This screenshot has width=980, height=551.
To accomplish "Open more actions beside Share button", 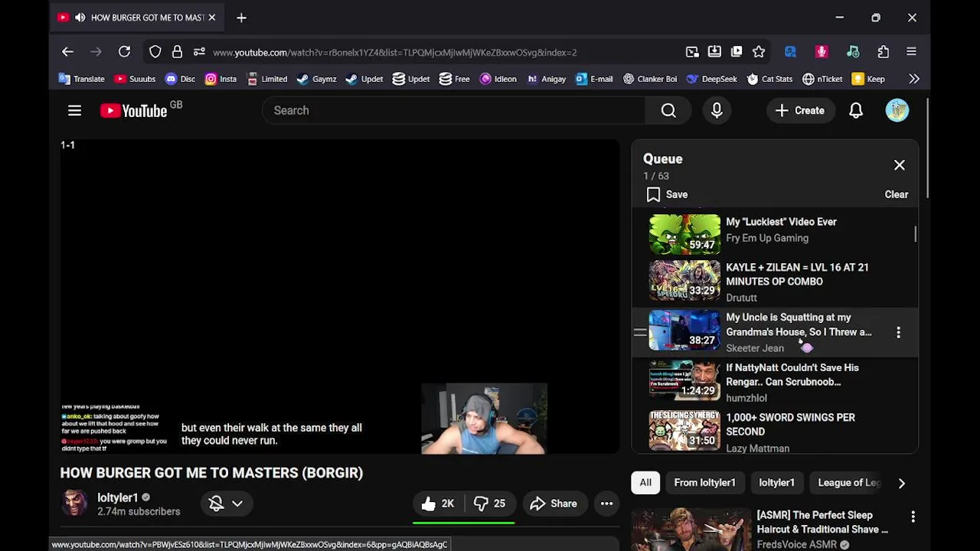I will pos(606,504).
